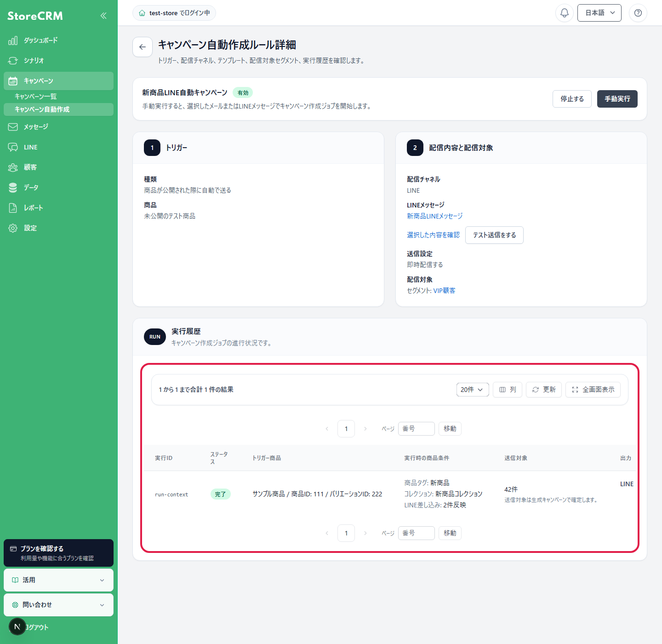Go back with the left arrow button
Screen dimensions: 662x644
143,47
